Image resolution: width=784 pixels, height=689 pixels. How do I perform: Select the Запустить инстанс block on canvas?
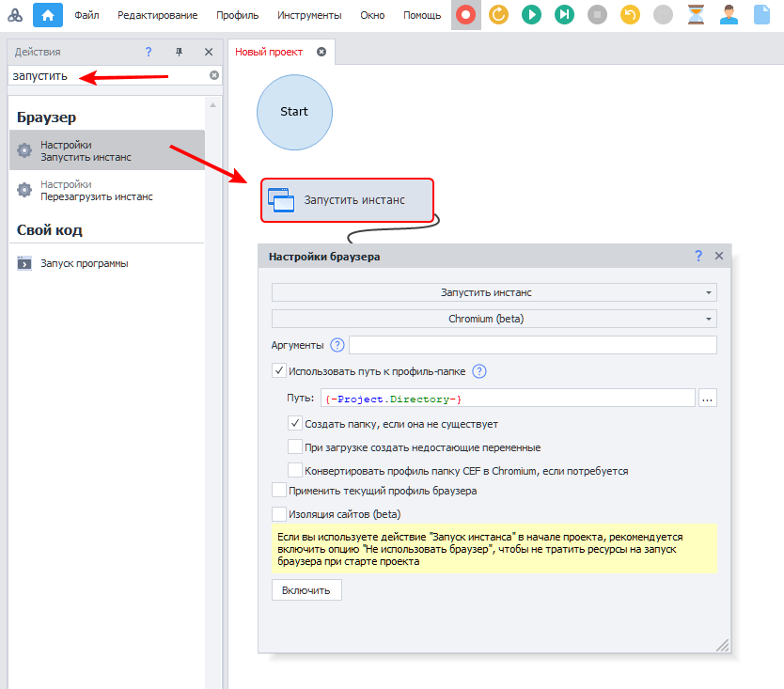coord(347,200)
